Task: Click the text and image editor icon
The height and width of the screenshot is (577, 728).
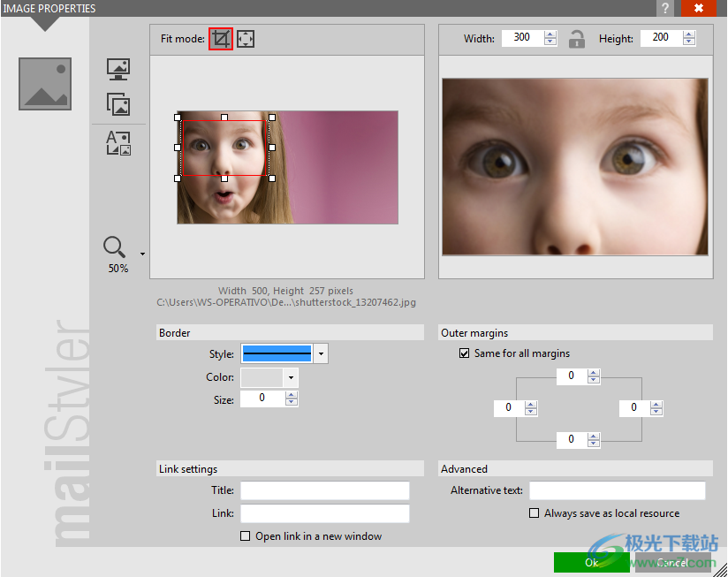Action: 118,142
